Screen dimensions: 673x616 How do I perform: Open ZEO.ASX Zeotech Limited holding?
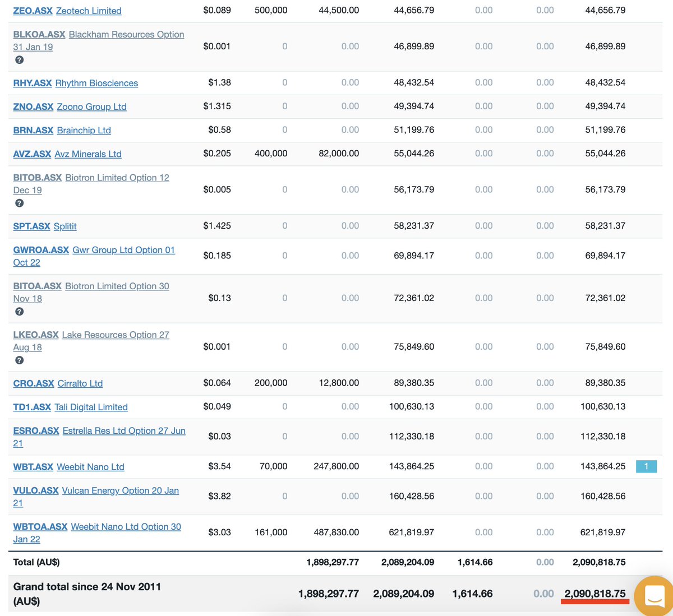pyautogui.click(x=67, y=11)
